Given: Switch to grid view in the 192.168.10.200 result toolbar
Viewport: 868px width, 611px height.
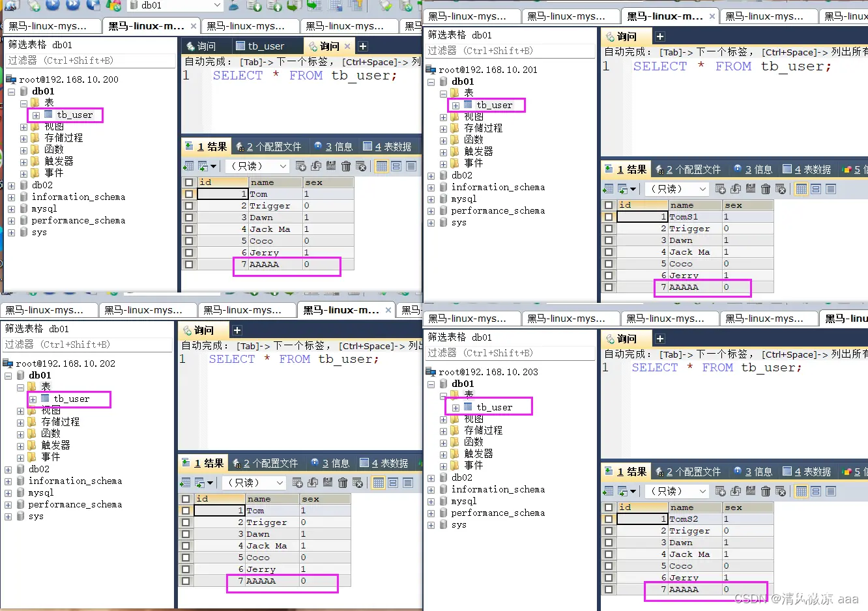Looking at the screenshot, I should 382,166.
